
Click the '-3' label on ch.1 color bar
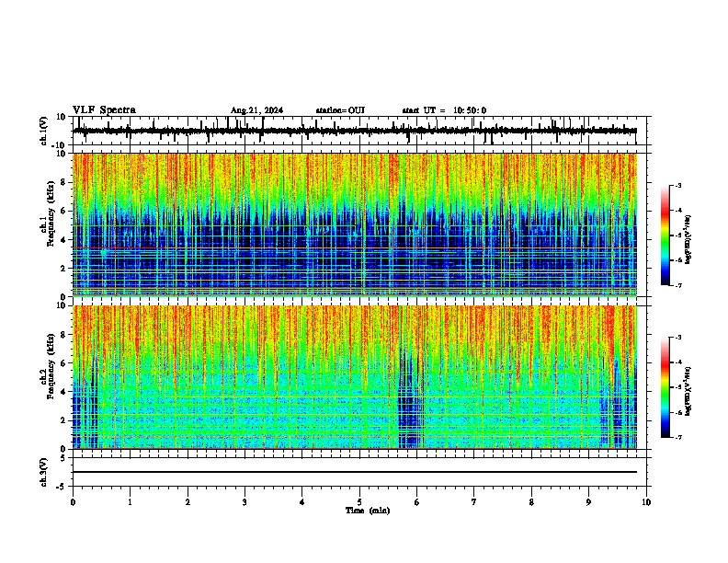coord(678,185)
